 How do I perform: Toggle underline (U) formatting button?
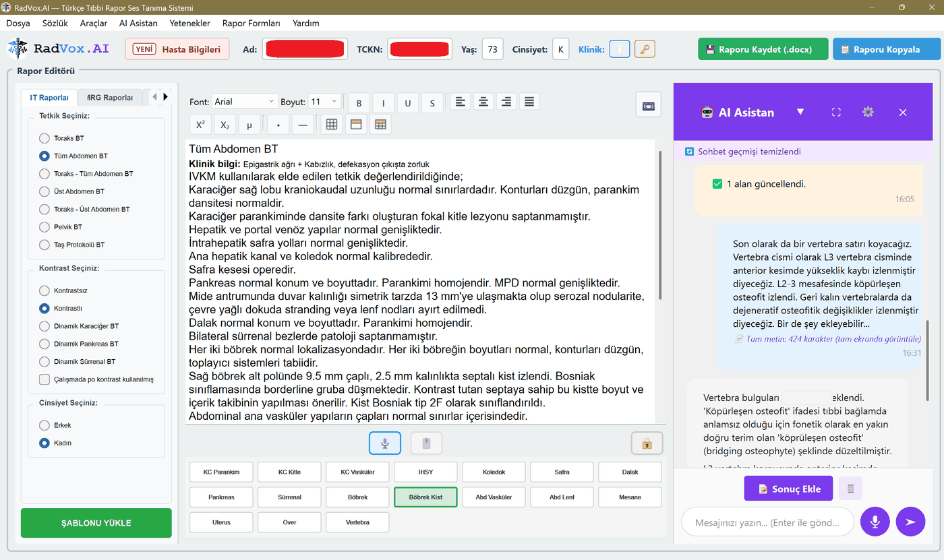pos(408,103)
